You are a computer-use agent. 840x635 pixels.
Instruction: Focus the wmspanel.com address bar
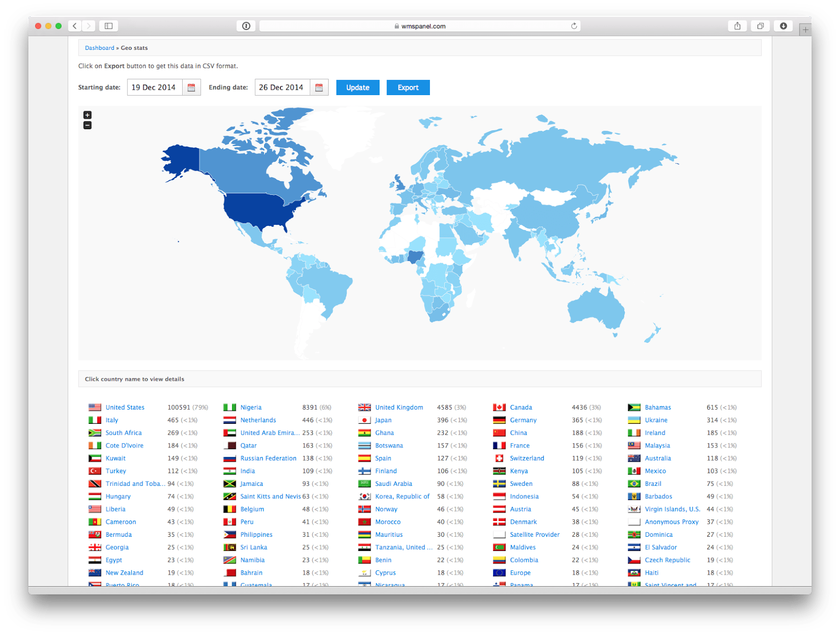coord(419,26)
